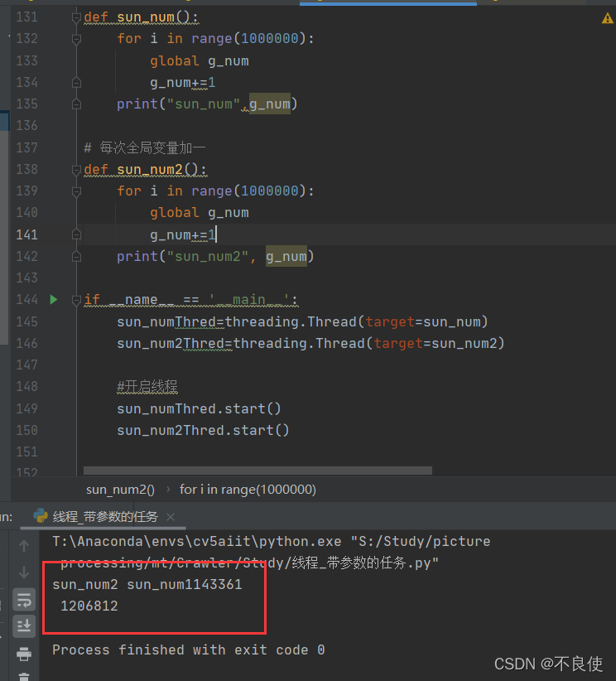Click comment '# 每次全局变量加一'
Screen dimensions: 616x681
coord(145,148)
